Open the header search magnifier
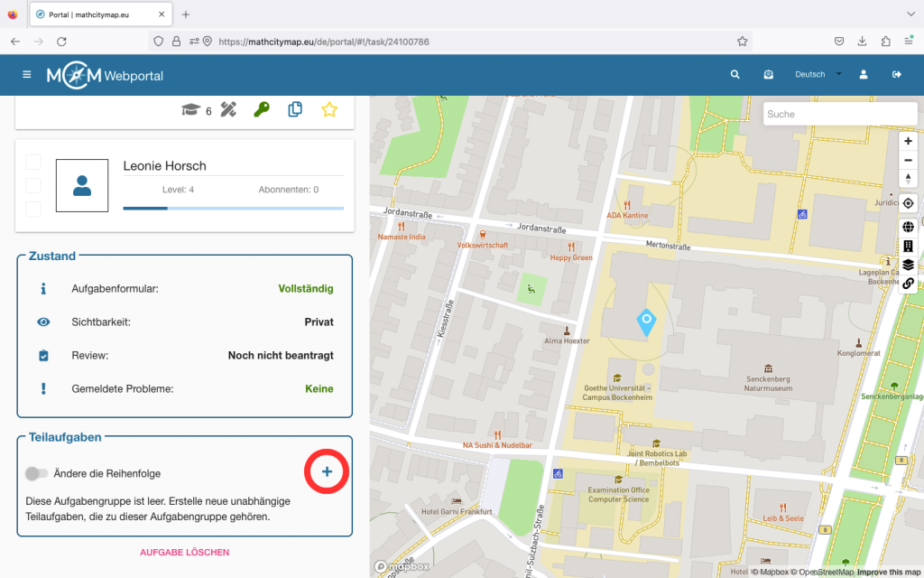 click(x=735, y=75)
